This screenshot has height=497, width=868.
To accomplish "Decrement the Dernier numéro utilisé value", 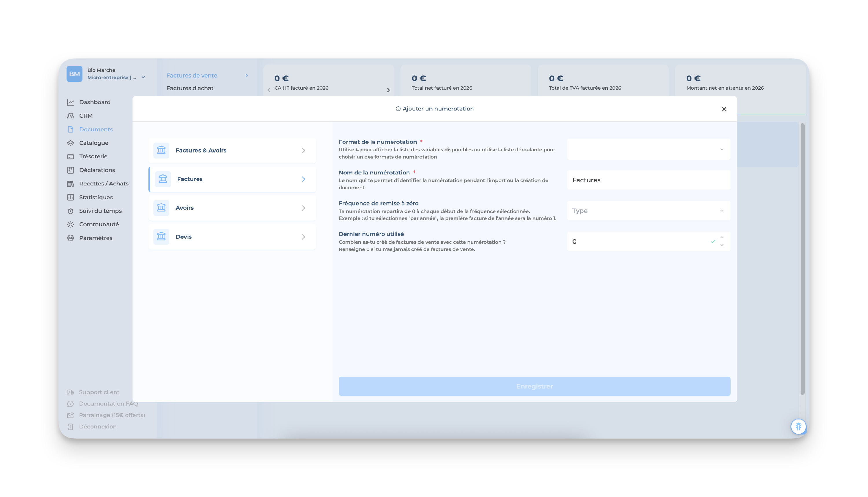I will pyautogui.click(x=722, y=245).
